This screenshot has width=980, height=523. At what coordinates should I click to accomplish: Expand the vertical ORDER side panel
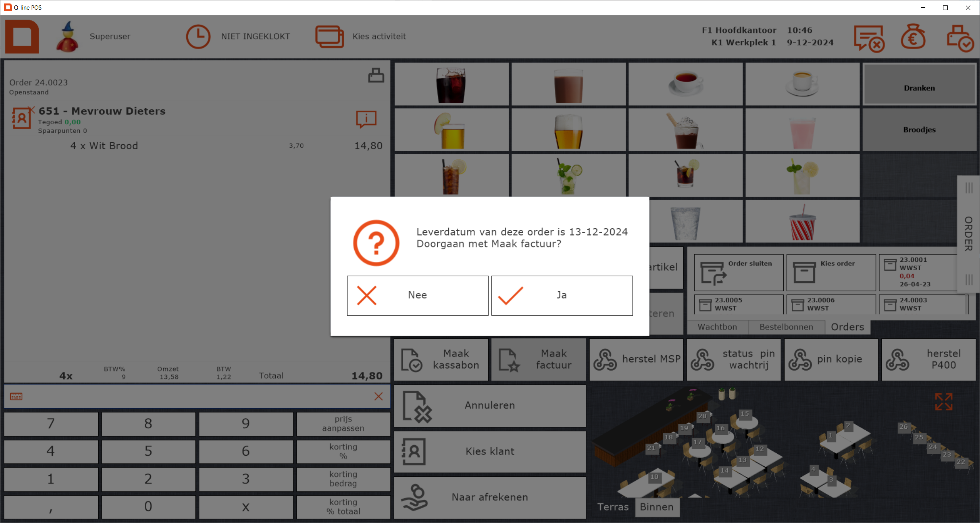968,234
